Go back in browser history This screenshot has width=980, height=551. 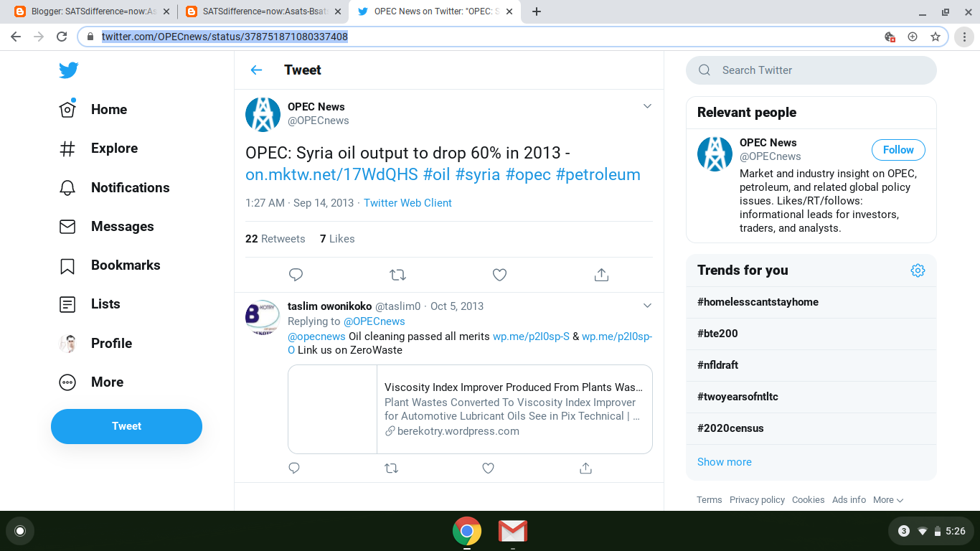pyautogui.click(x=16, y=37)
